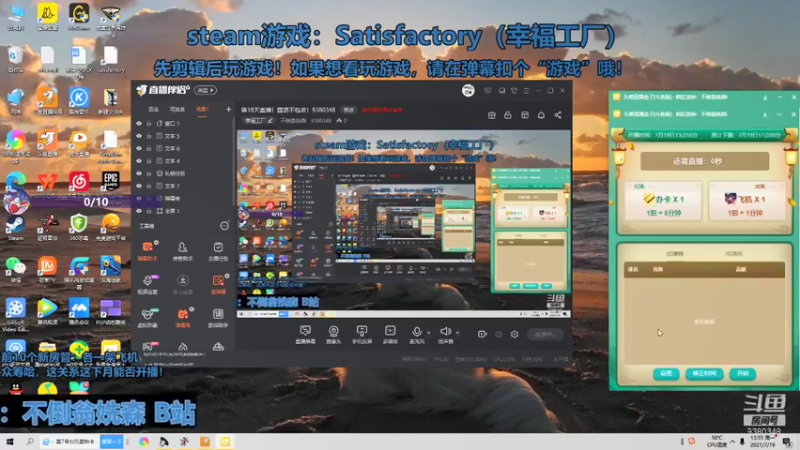
Task: Open the mode switch pill beside 直播伴侣 logo
Action: (206, 90)
